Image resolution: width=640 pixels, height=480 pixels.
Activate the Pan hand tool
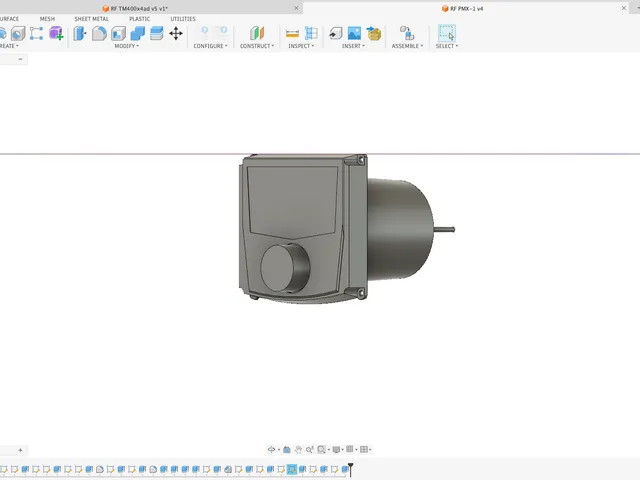pos(298,449)
